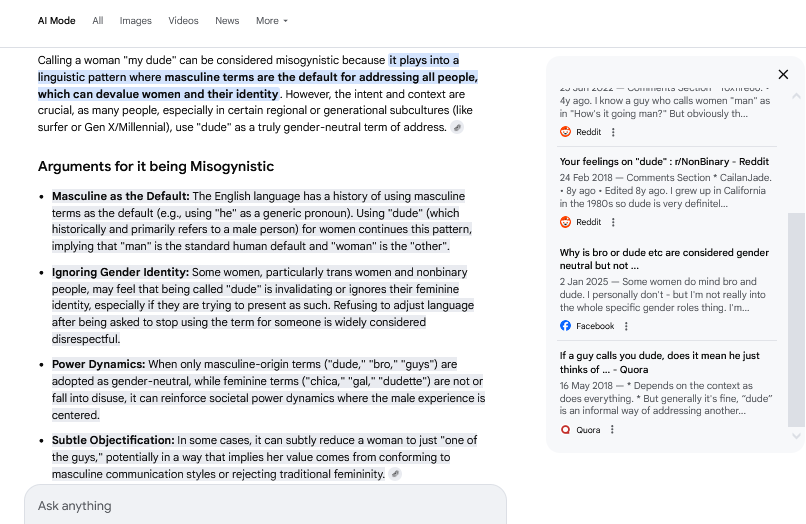Open 'Your feelings on dude' Reddit link

[664, 161]
